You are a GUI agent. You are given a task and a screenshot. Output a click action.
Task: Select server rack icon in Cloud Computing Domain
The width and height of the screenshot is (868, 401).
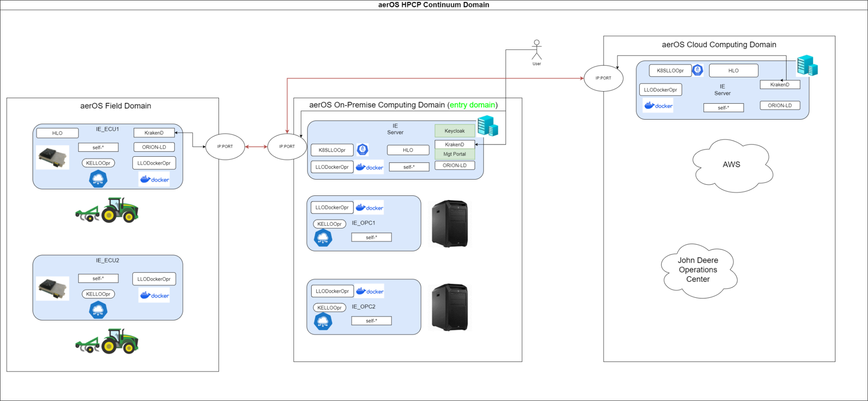coord(807,66)
